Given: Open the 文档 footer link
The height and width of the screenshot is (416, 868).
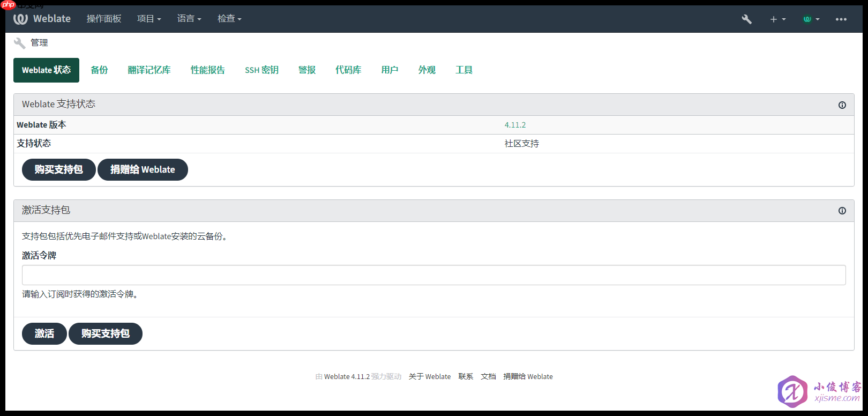Looking at the screenshot, I should click(488, 377).
